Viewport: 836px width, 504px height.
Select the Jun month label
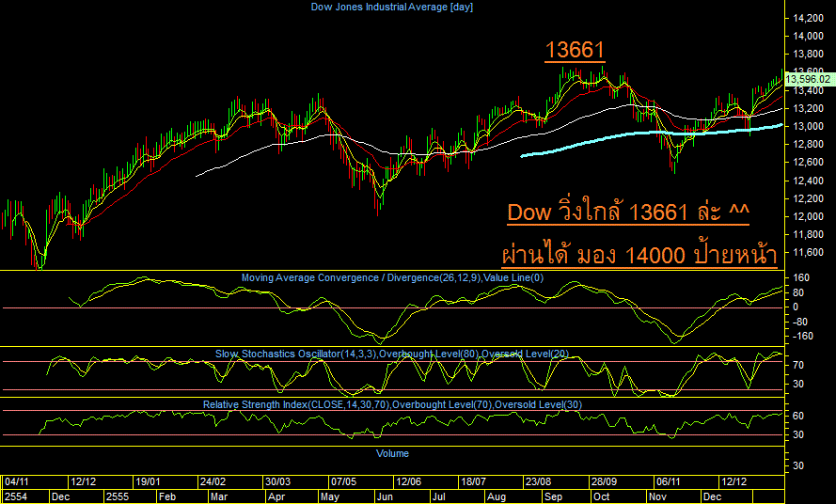385,496
